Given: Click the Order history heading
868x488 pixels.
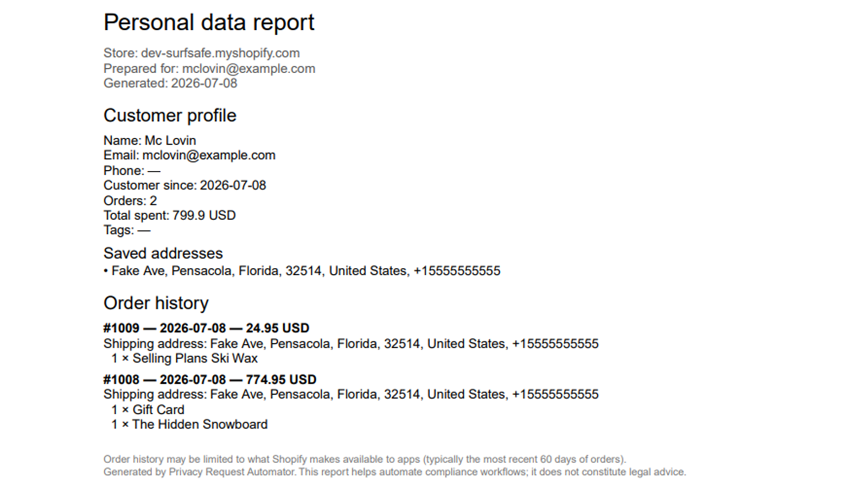Looking at the screenshot, I should click(156, 303).
